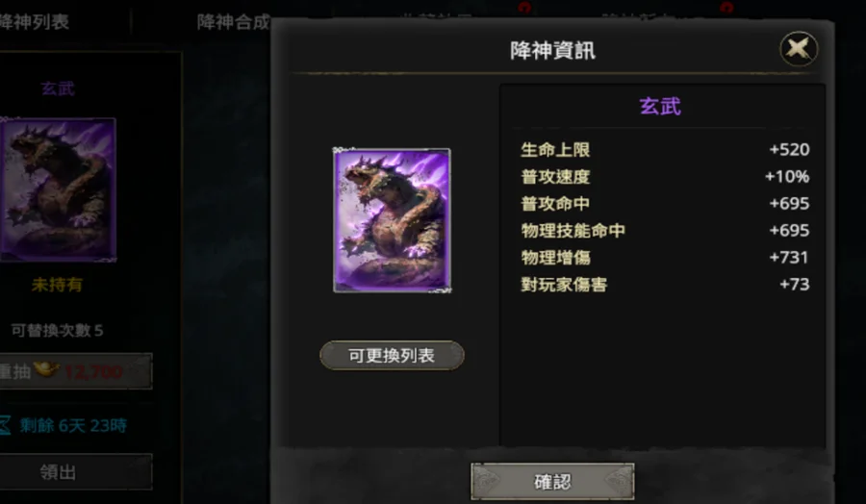The image size is (866, 504).
Task: Click the purple 玄武 title in info panel
Action: pyautogui.click(x=660, y=106)
